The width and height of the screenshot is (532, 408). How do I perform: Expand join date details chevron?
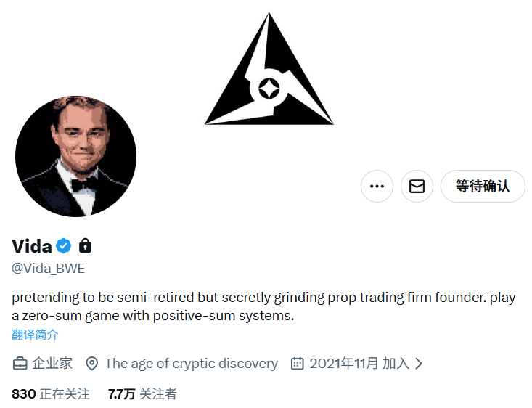(x=419, y=364)
